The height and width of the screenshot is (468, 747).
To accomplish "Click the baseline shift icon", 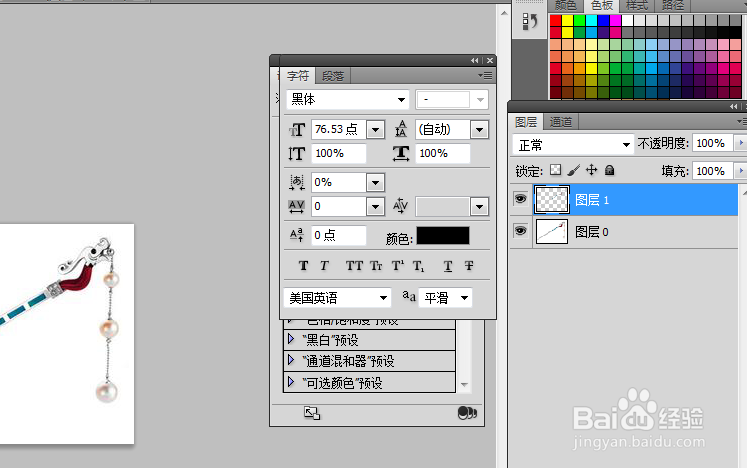I will coord(296,235).
